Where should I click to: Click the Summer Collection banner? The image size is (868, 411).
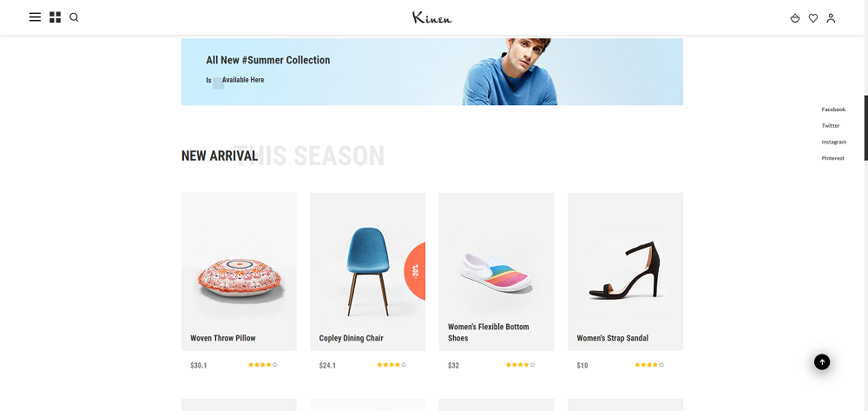pos(431,71)
